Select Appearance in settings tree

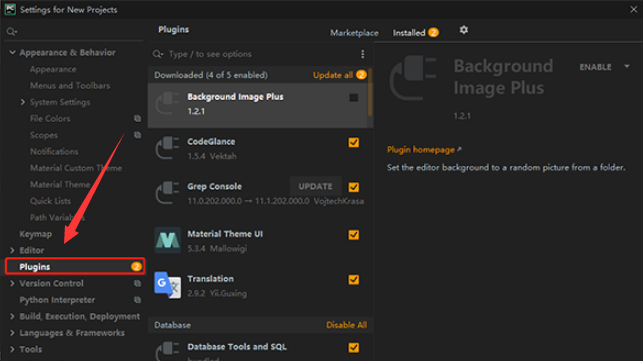click(53, 69)
